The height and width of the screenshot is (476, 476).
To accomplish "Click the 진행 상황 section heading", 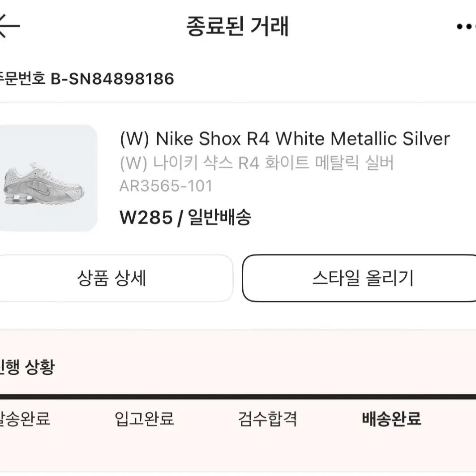I will [x=27, y=367].
